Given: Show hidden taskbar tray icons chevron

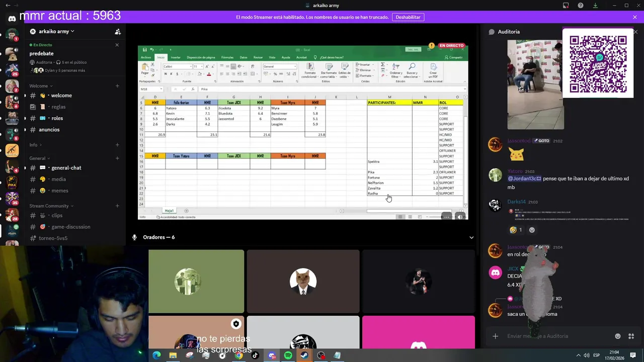Looking at the screenshot, I should [578, 355].
